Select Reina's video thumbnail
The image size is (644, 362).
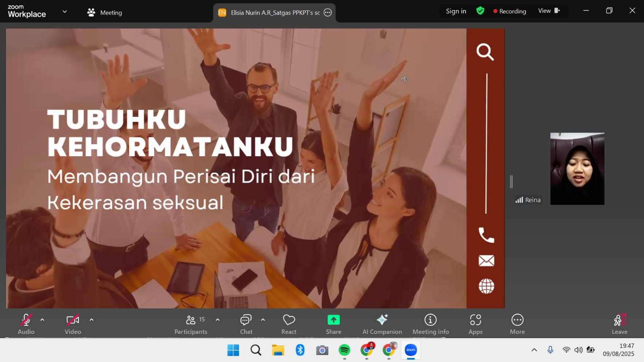click(577, 169)
